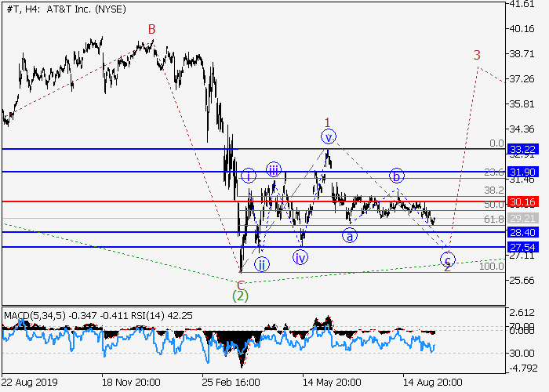
Task: Select the circled wave a label
Action: (x=349, y=234)
